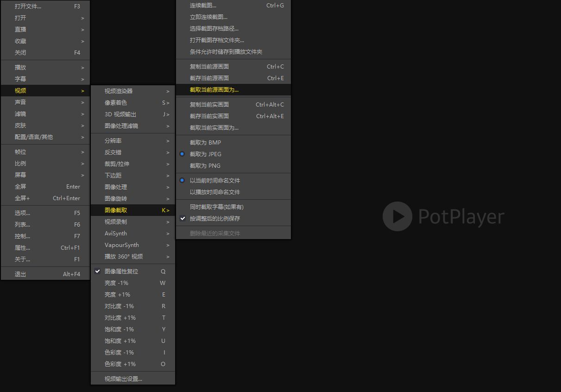Uncheck 图像属性复位 item
This screenshot has width=561, height=392.
pyautogui.click(x=133, y=271)
